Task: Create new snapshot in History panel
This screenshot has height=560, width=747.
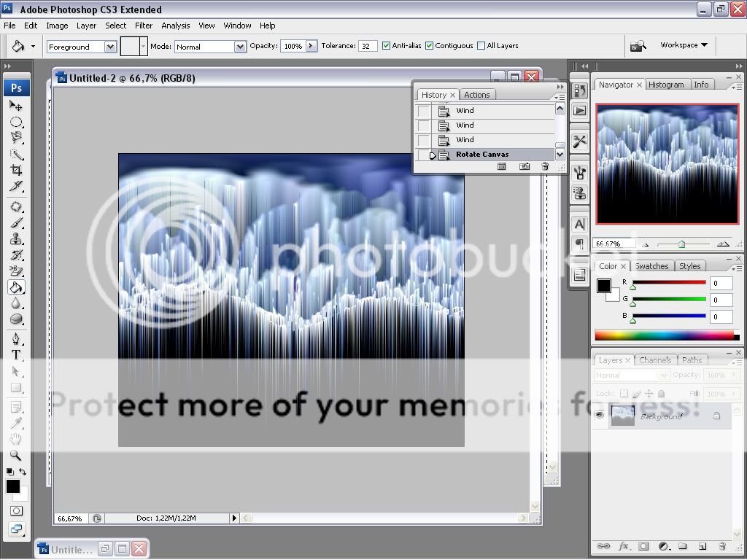Action: tap(524, 167)
